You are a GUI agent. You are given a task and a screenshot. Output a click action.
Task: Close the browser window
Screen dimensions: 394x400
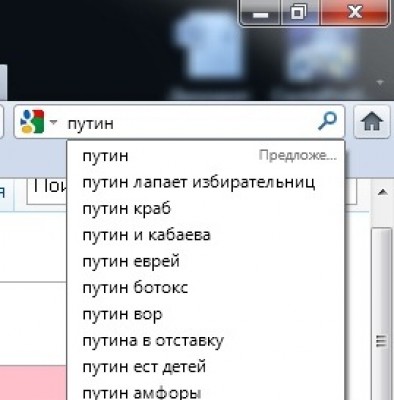click(354, 12)
